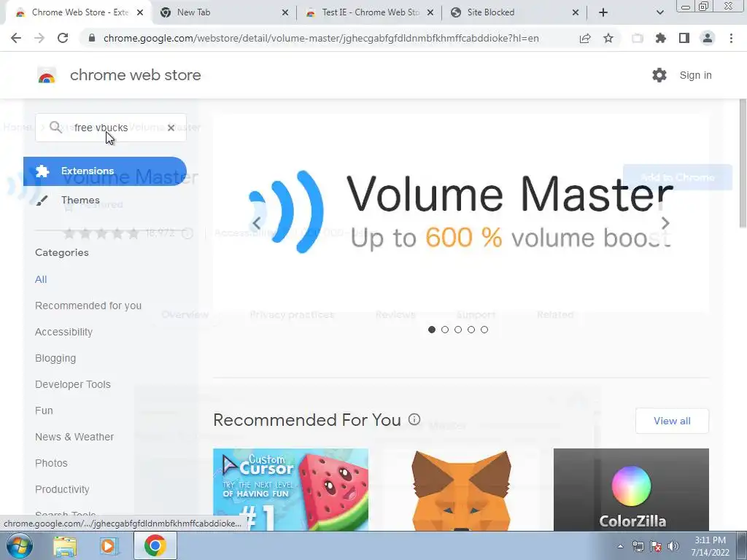The image size is (747, 560).
Task: Click the share page icon in address bar
Action: tap(585, 38)
